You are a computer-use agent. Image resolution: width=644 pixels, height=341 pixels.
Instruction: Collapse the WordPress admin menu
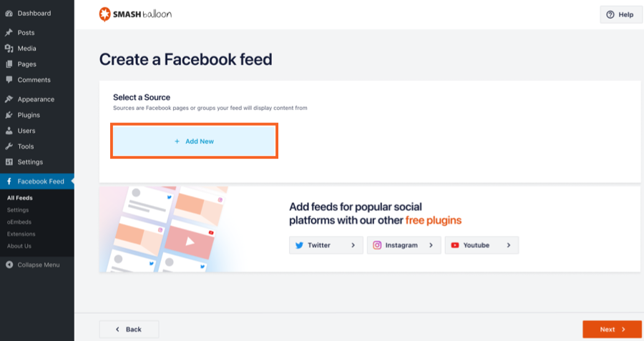click(34, 265)
